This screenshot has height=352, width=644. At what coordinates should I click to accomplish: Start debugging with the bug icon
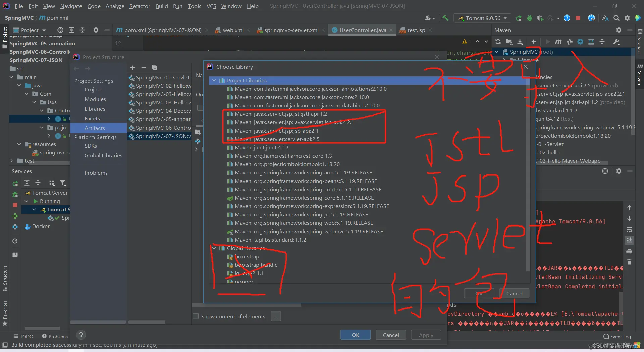coord(530,18)
